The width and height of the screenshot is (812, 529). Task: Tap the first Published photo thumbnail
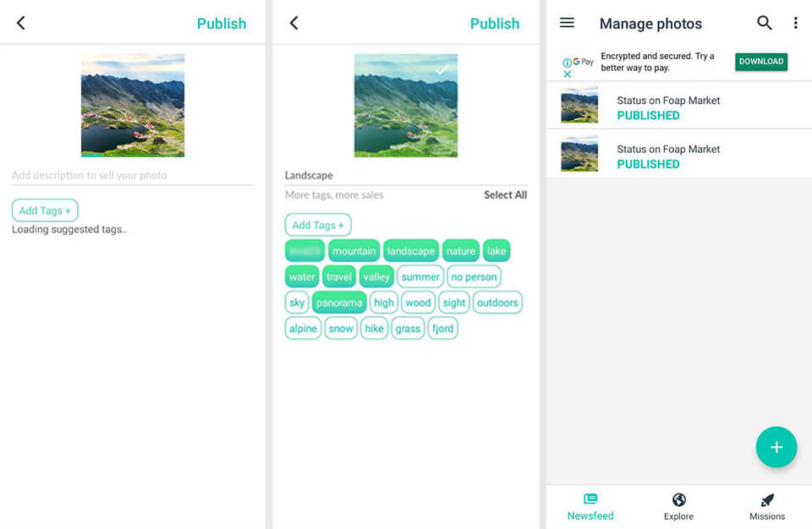(x=579, y=105)
